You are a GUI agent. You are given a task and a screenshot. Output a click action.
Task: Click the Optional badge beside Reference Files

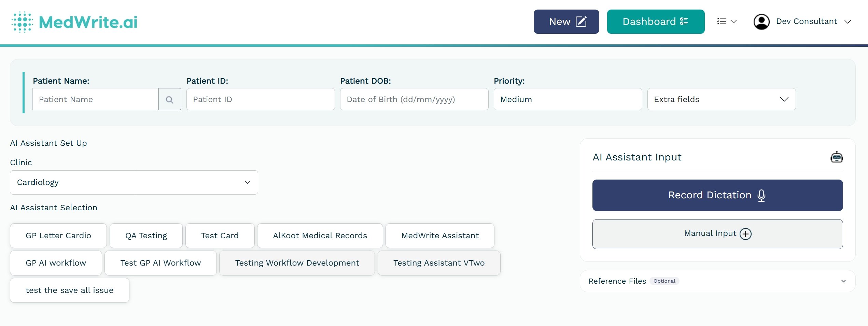point(664,281)
